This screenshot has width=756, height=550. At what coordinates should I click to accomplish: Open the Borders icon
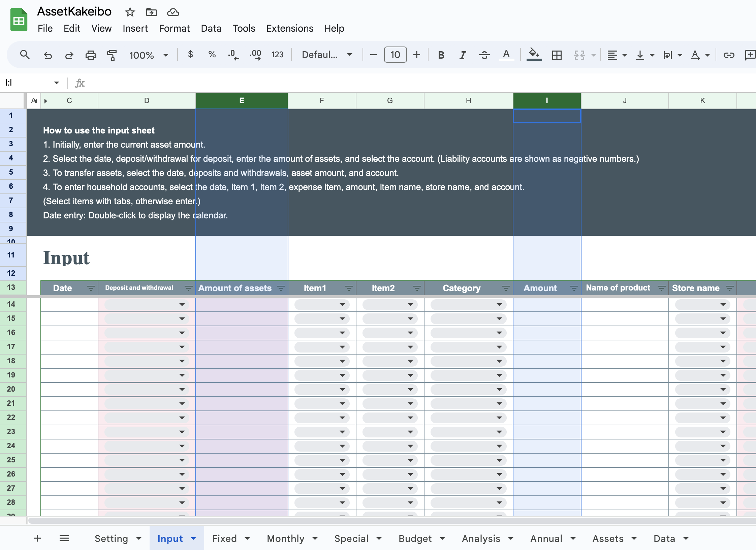557,55
